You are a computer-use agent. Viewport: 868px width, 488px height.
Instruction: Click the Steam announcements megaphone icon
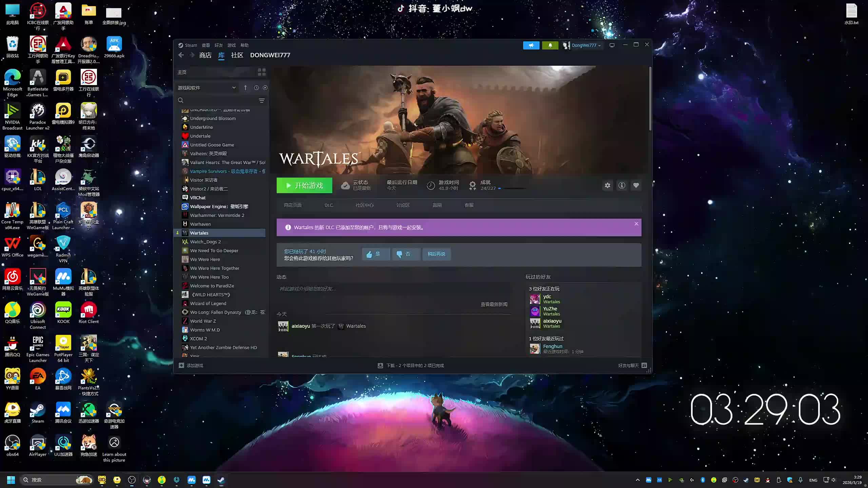click(531, 45)
